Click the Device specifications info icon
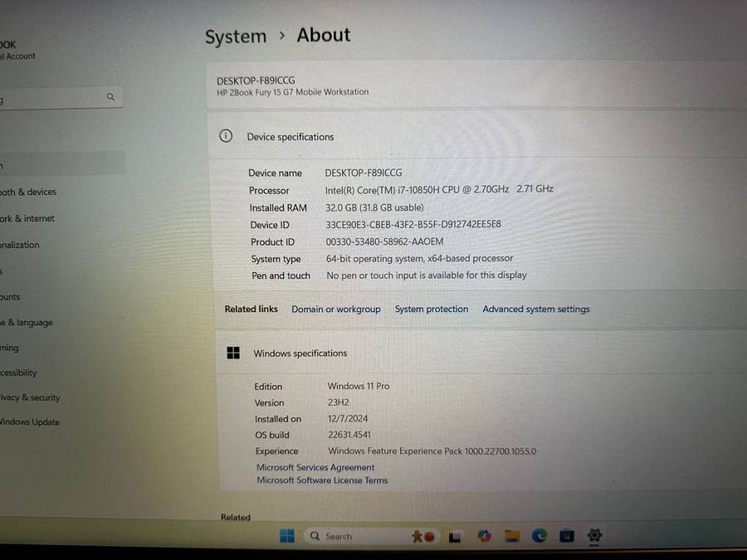 point(225,136)
